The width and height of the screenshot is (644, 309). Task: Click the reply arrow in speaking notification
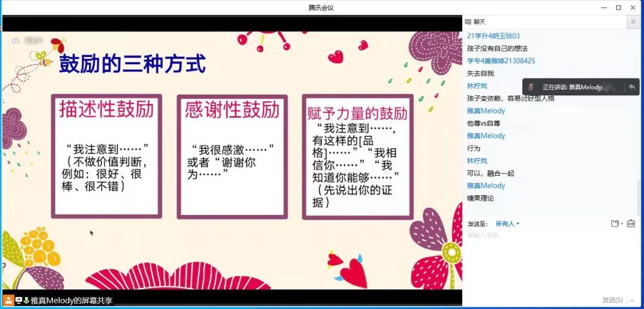(x=631, y=87)
